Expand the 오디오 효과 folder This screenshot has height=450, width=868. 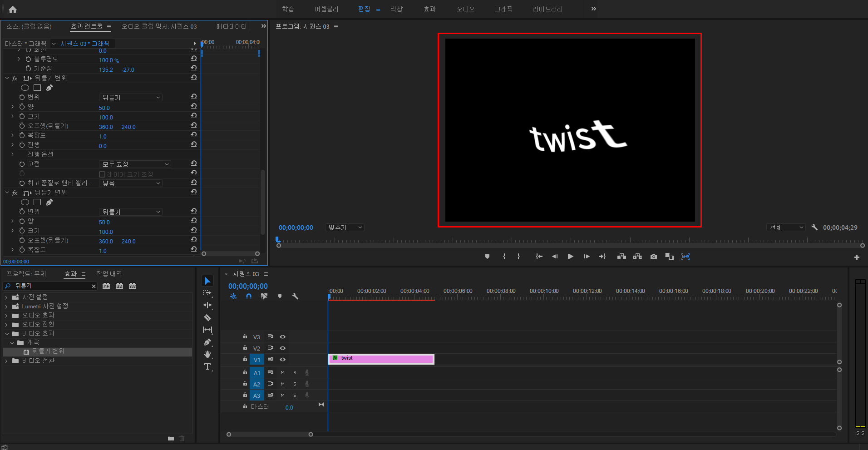6,315
